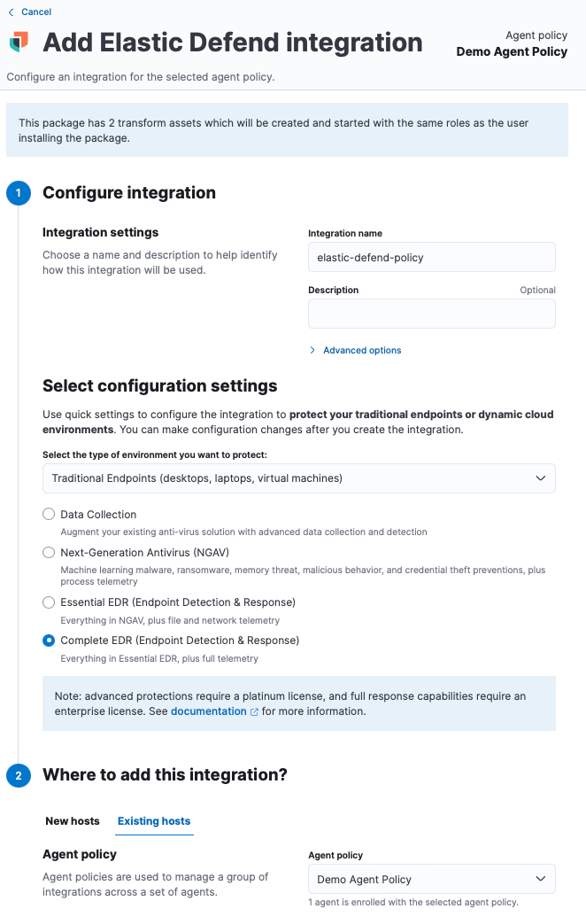586x924 pixels.
Task: Click the step 1 circle marker
Action: coord(18,193)
